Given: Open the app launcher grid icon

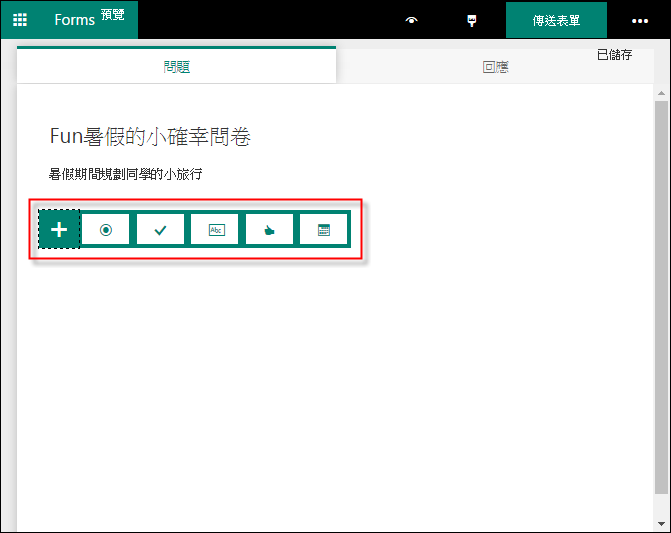Looking at the screenshot, I should tap(20, 20).
